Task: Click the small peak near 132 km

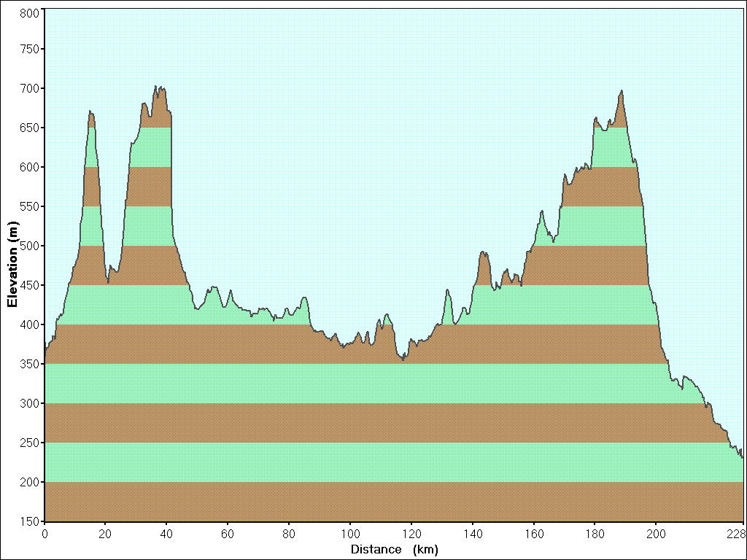Action: point(447,290)
